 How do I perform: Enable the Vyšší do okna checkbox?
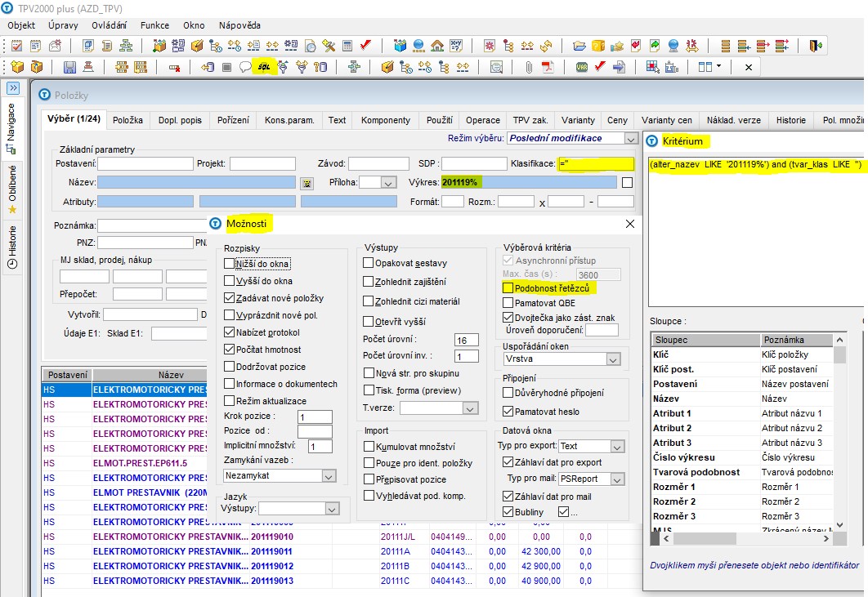229,280
